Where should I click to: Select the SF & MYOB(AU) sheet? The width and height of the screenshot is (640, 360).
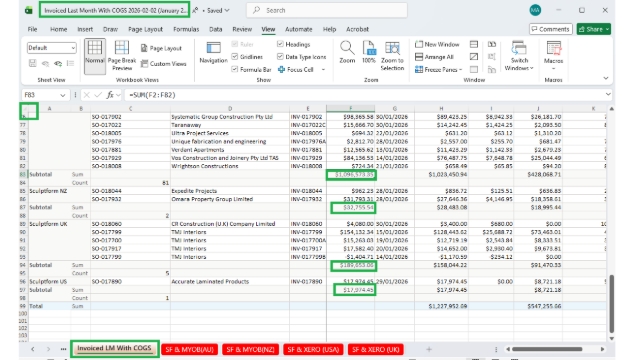click(189, 349)
